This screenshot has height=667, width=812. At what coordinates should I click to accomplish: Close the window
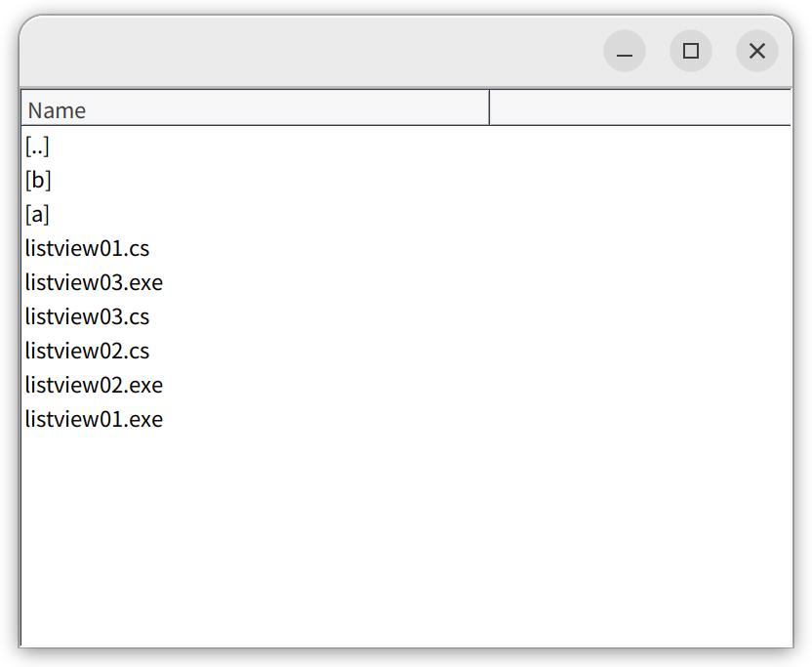point(757,51)
